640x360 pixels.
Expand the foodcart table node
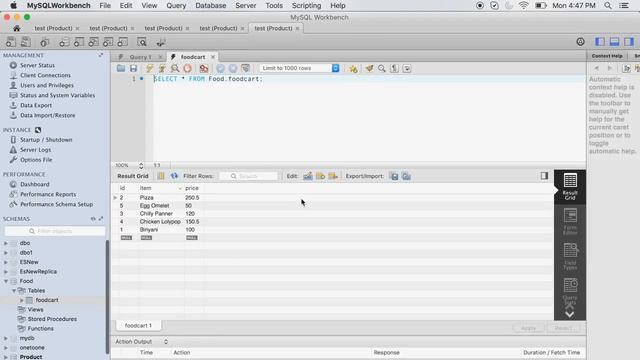point(22,300)
